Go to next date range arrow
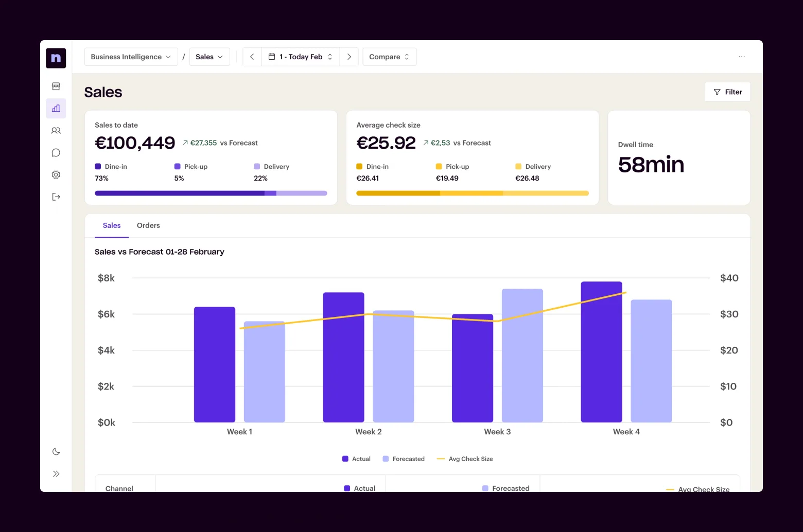 click(x=349, y=57)
